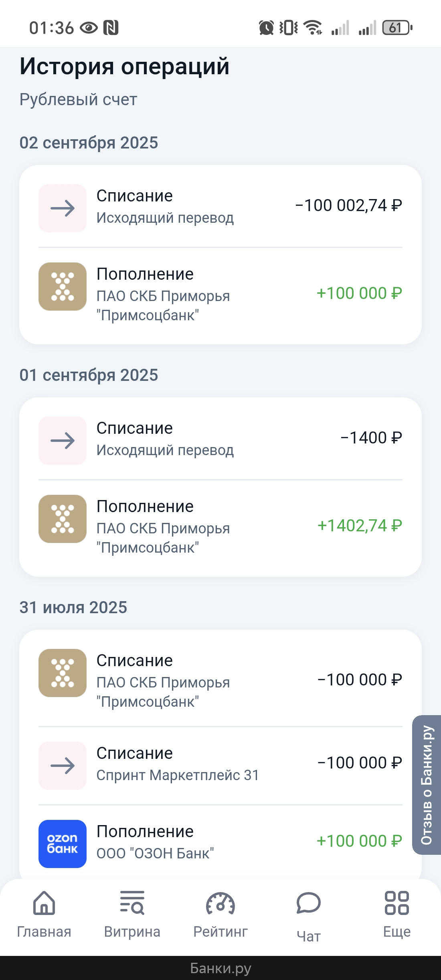The height and width of the screenshot is (980, 441).
Task: Tap the История операций heading
Action: click(125, 66)
